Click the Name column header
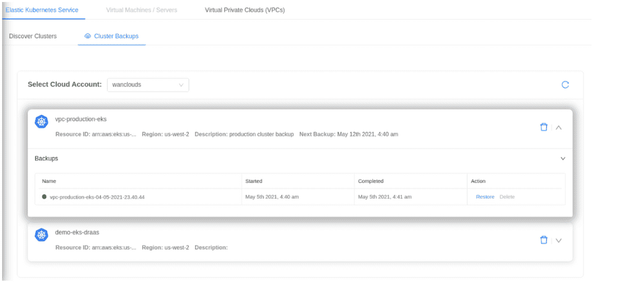 (x=49, y=182)
